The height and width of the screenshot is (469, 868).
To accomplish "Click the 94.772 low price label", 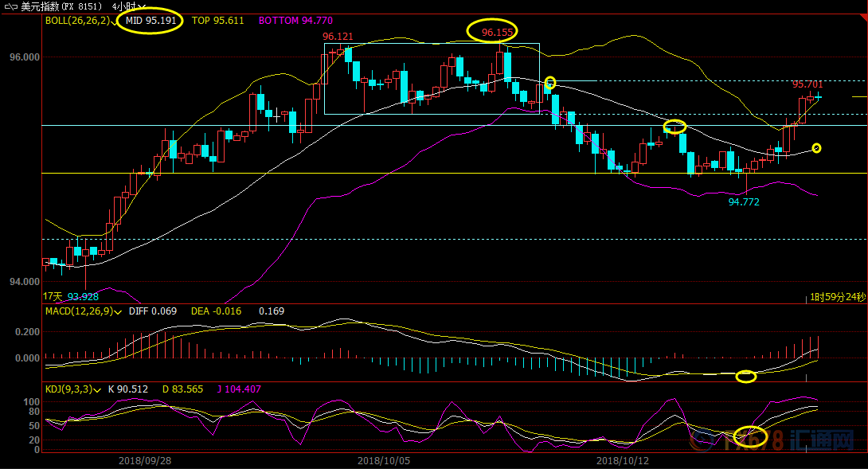I will coord(744,202).
